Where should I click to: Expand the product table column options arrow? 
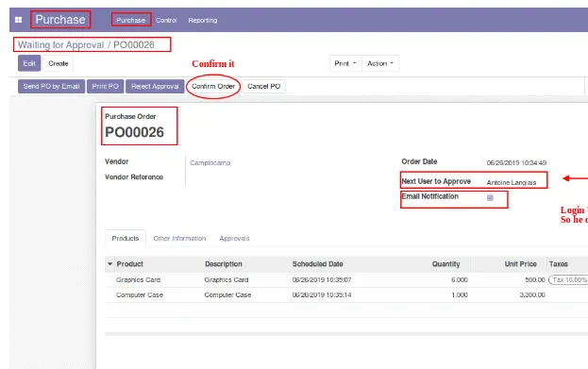(109, 264)
